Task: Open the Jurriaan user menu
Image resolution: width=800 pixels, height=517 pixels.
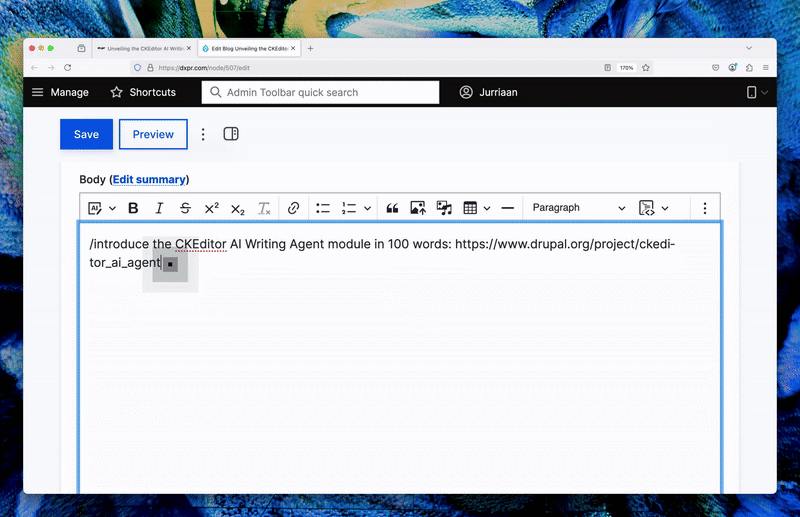Action: point(488,92)
